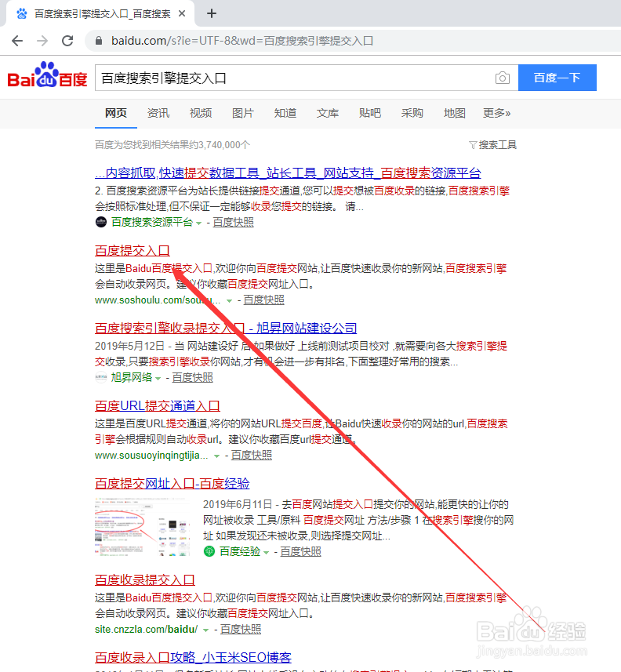Go to the 文库 tab

coord(328,113)
